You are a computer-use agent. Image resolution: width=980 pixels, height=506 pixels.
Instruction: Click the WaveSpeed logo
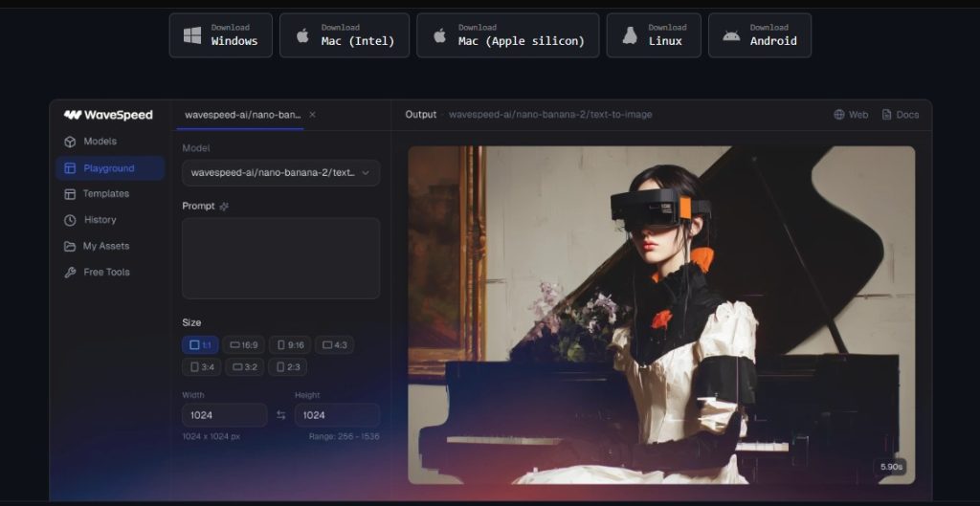[108, 115]
